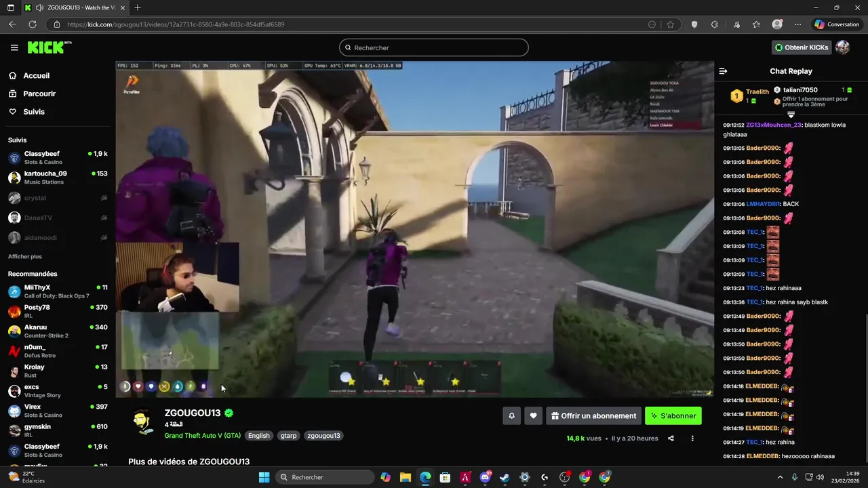Click the KICK logo
The width and height of the screenshot is (868, 488).
(x=49, y=47)
